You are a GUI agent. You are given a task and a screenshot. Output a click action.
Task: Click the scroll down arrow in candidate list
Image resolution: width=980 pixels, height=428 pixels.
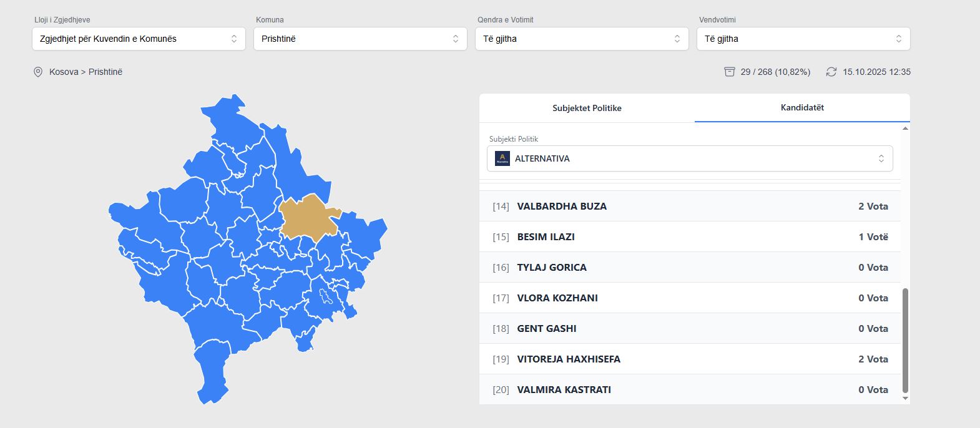(905, 398)
